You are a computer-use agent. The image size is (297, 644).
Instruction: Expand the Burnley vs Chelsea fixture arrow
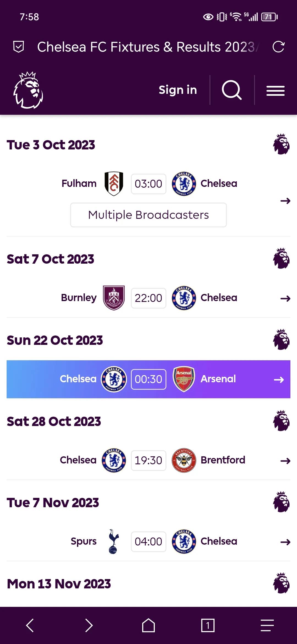(x=285, y=298)
